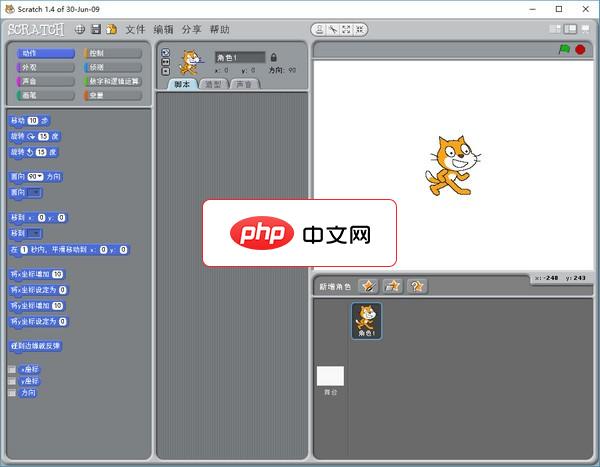Set rotation style to rotate freely
This screenshot has height=467, width=600.
(x=165, y=53)
